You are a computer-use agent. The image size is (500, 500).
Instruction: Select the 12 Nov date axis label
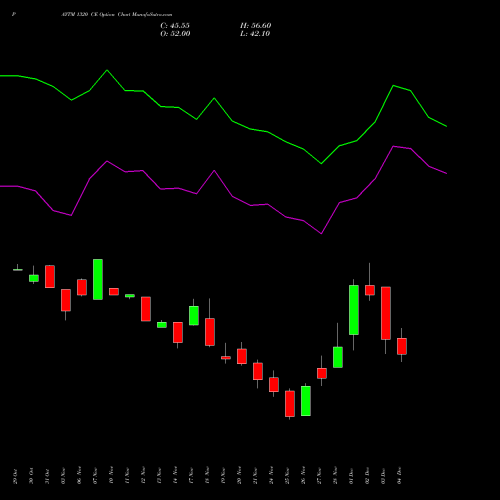pyautogui.click(x=143, y=476)
